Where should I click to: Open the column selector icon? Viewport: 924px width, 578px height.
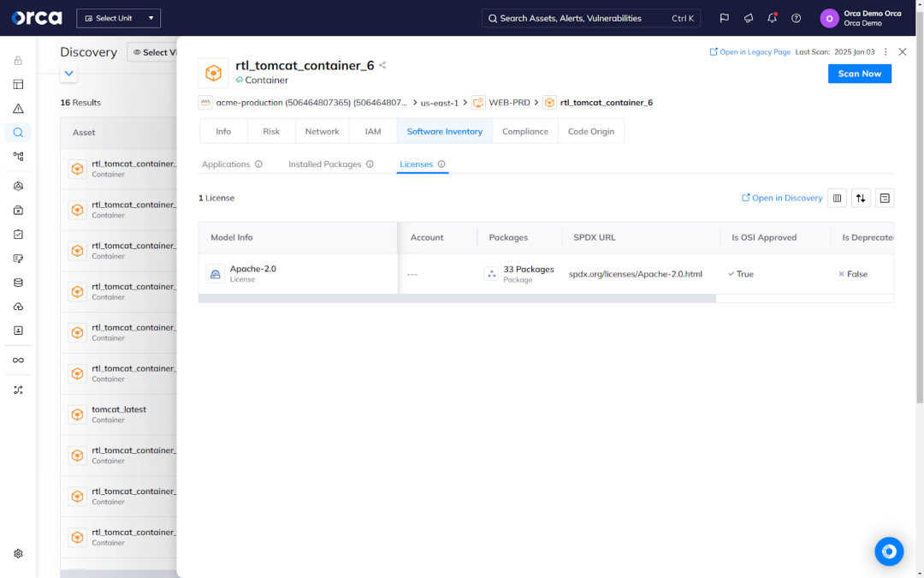pos(837,198)
